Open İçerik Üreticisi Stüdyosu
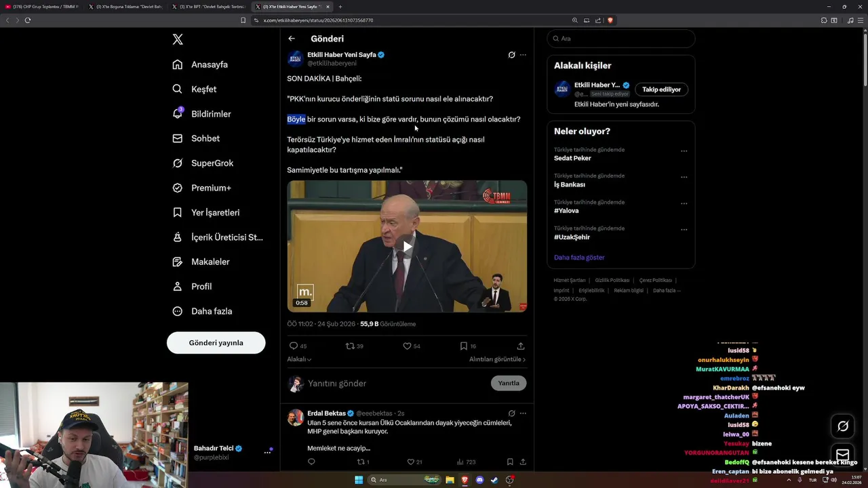Image resolution: width=868 pixels, height=488 pixels. [x=218, y=237]
